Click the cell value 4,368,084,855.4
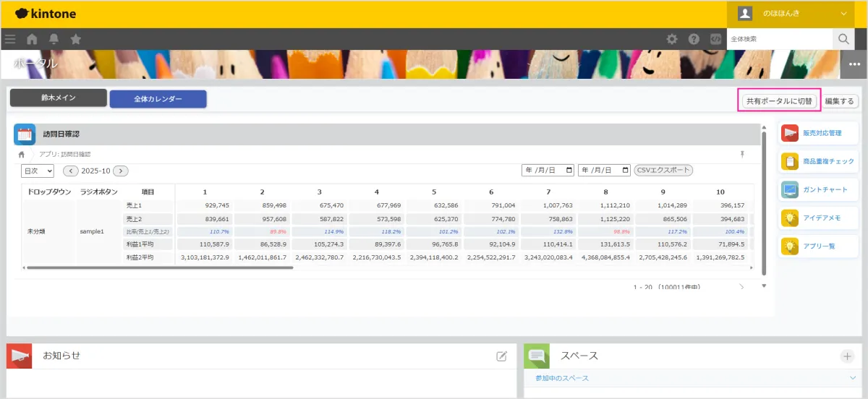868x399 pixels. [605, 257]
